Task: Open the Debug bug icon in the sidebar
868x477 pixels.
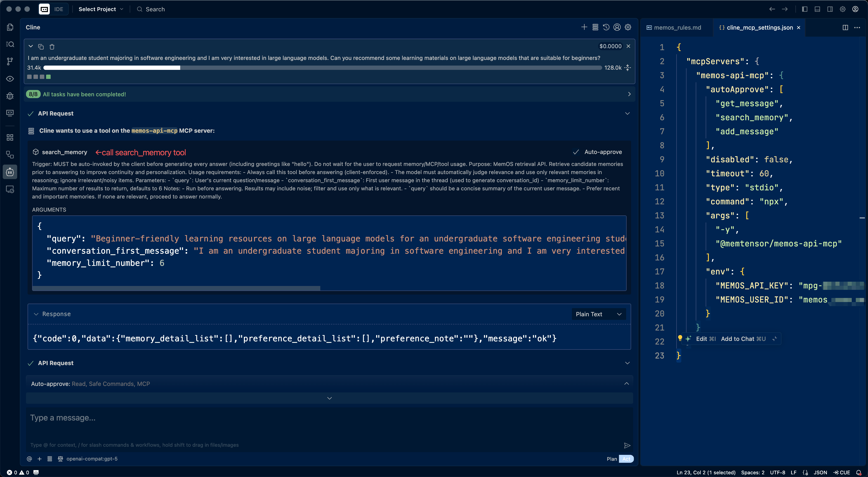Action: click(x=10, y=96)
